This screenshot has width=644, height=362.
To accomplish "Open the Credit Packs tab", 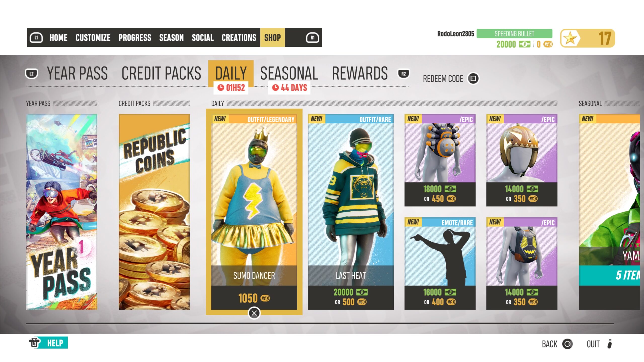I will click(x=161, y=73).
